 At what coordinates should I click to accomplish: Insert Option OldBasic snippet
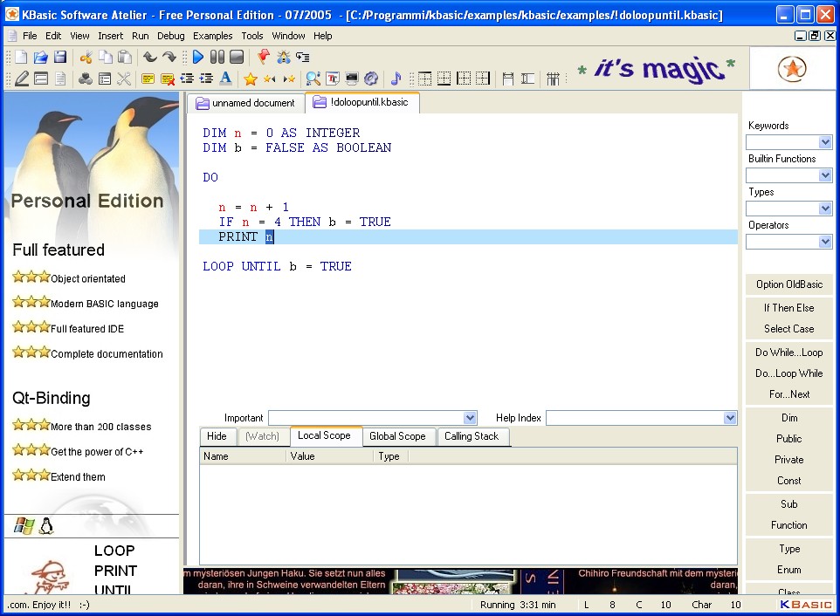coord(789,284)
